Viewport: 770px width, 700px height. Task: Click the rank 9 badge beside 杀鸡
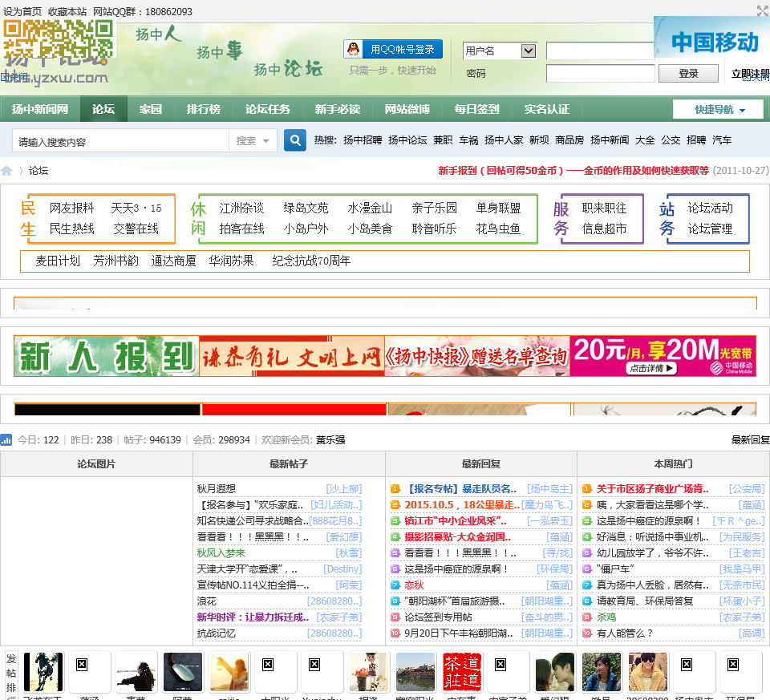coord(586,617)
